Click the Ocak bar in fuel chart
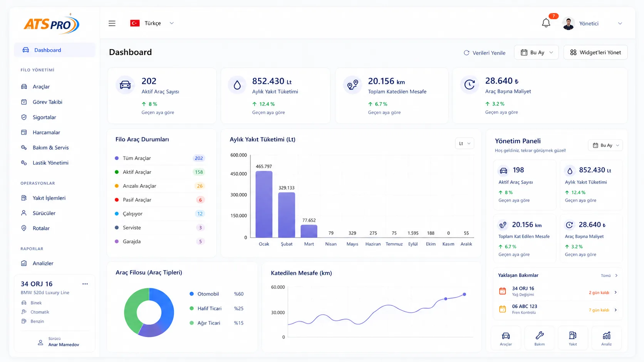 coord(264,204)
